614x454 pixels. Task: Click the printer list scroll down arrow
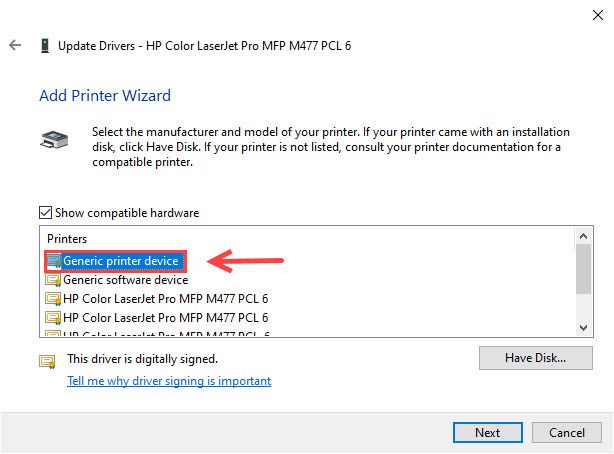click(583, 327)
